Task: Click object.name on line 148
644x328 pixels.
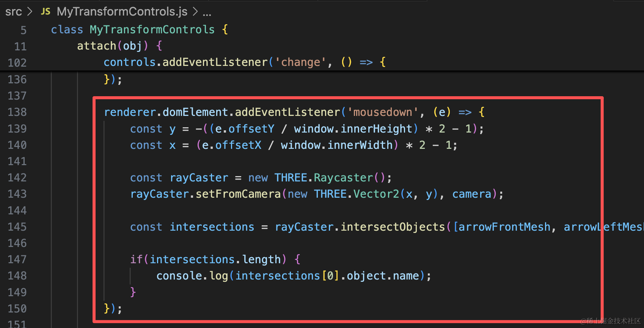Action: pos(383,276)
